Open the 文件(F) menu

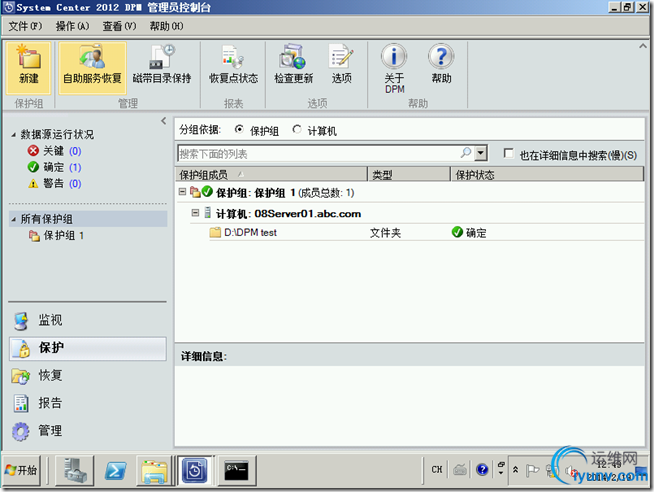tap(25, 26)
